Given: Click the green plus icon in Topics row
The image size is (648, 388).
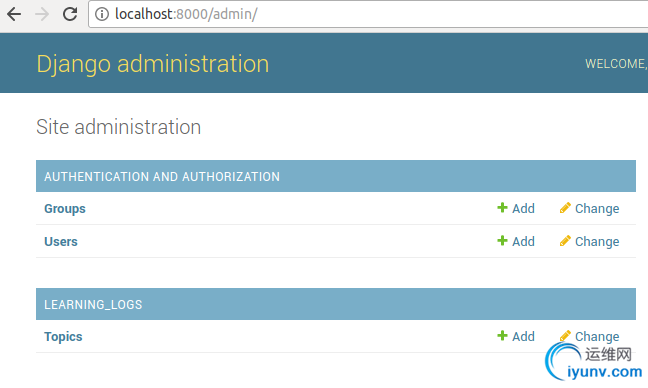Looking at the screenshot, I should coord(502,336).
